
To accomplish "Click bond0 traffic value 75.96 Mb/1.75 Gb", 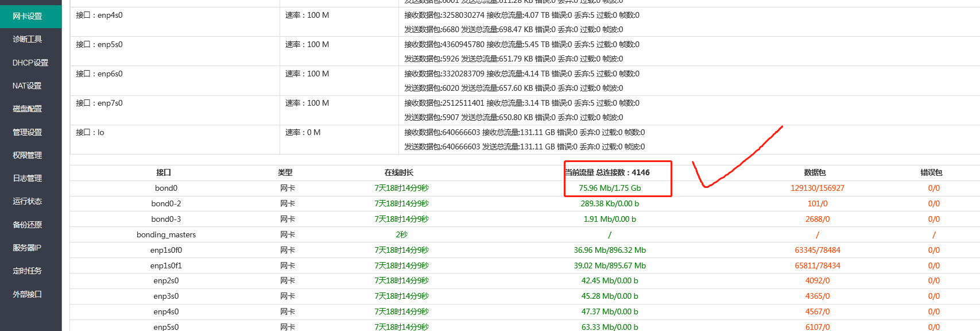I will pyautogui.click(x=610, y=188).
